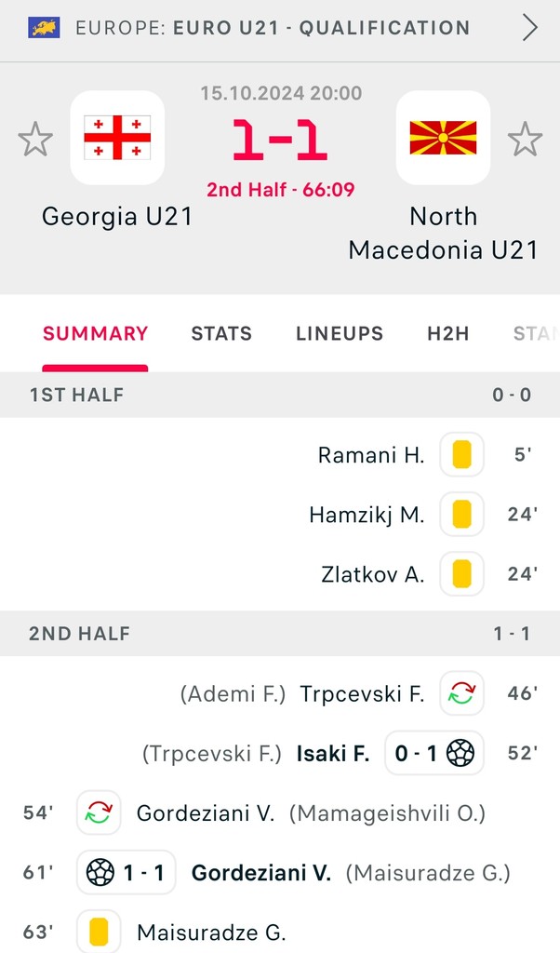Select the SUMMARY tab
Viewport: 560px width, 953px height.
pyautogui.click(x=96, y=334)
